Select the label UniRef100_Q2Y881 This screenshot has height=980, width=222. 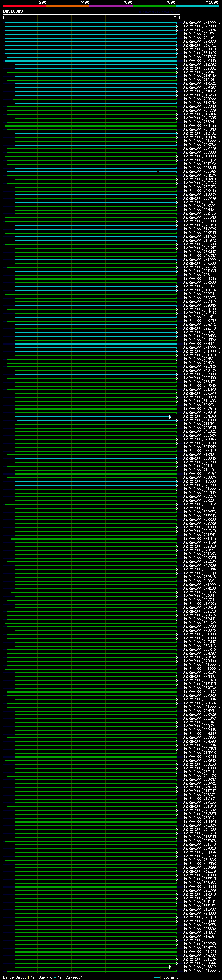[199, 68]
